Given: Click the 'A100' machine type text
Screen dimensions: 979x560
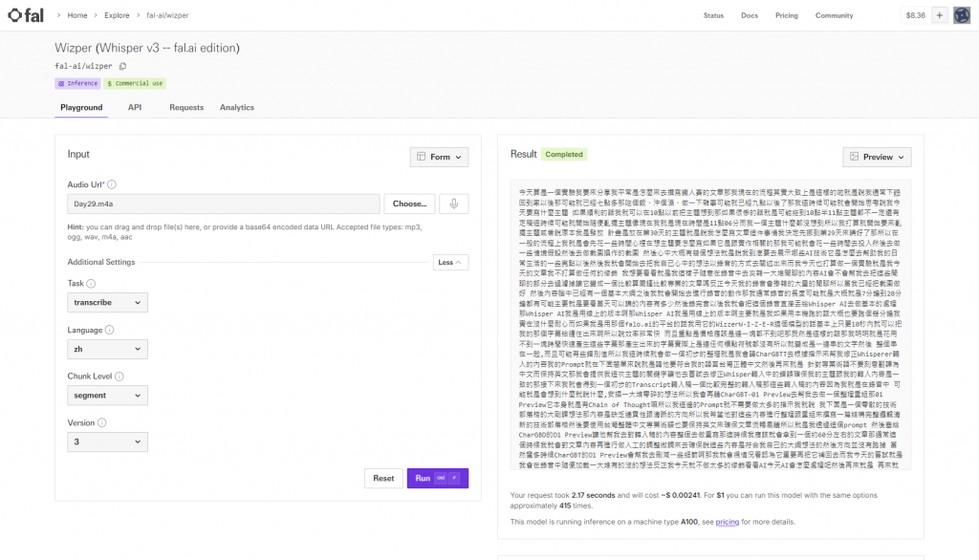Looking at the screenshot, I should point(689,522).
